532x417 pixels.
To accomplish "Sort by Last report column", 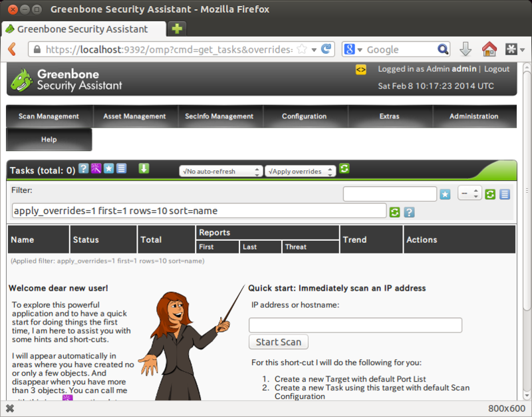I will (250, 247).
